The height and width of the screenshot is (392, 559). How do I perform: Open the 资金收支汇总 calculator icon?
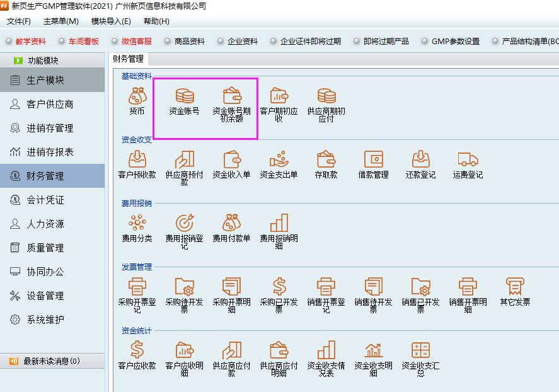click(x=420, y=350)
